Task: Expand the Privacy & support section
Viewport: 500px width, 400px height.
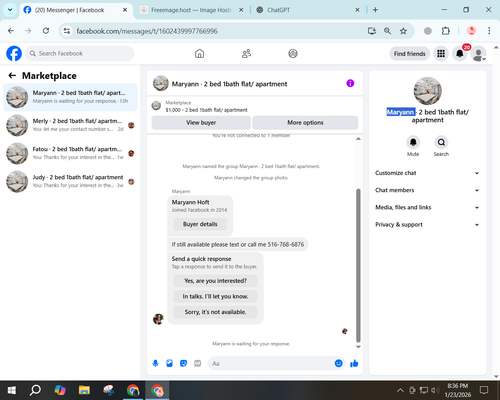Action: click(427, 225)
